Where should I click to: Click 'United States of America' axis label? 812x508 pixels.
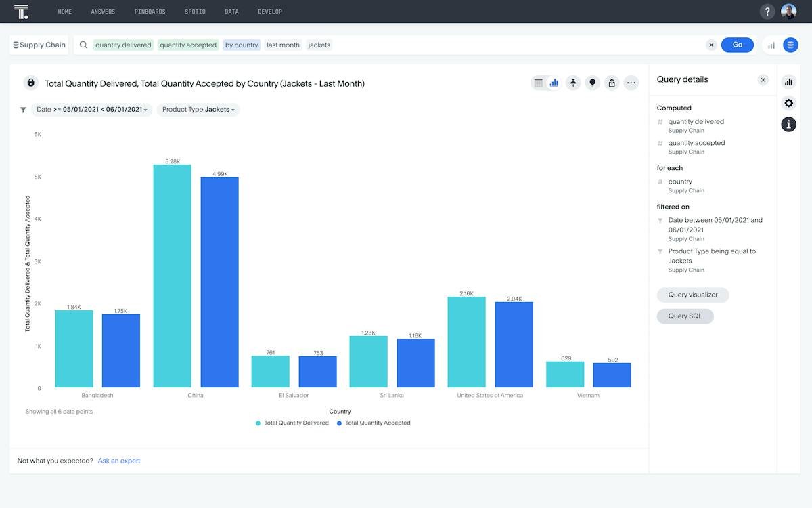coord(490,396)
